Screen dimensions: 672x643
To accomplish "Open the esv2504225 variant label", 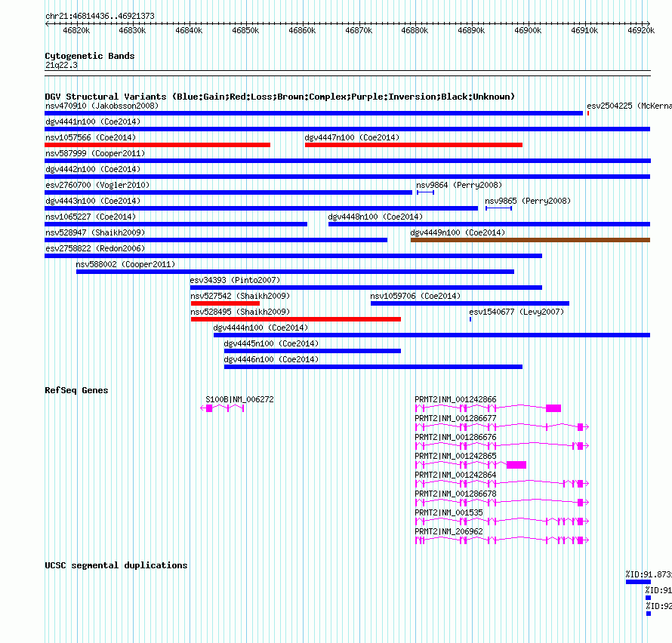I will tap(629, 106).
